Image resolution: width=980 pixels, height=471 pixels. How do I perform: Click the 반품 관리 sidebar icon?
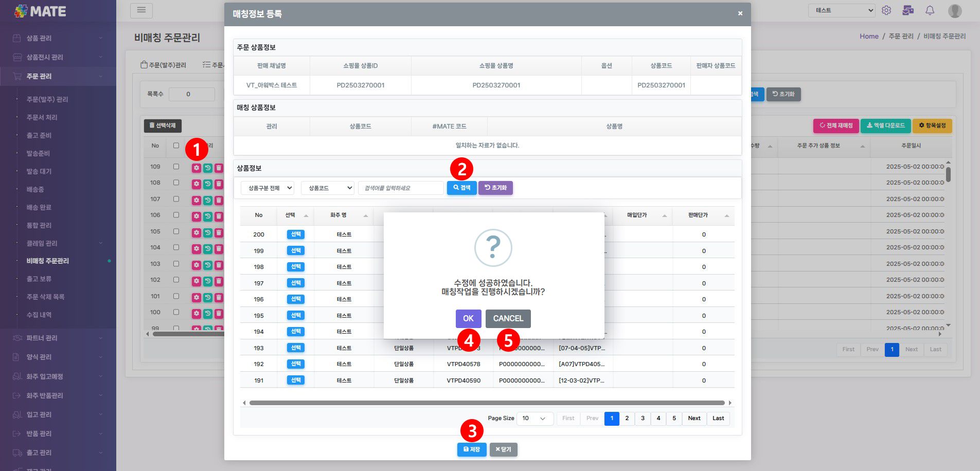coord(17,433)
